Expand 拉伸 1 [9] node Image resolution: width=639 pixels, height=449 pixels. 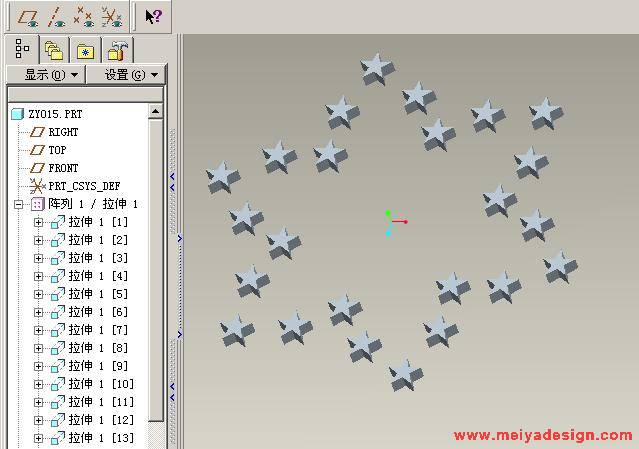(38, 366)
